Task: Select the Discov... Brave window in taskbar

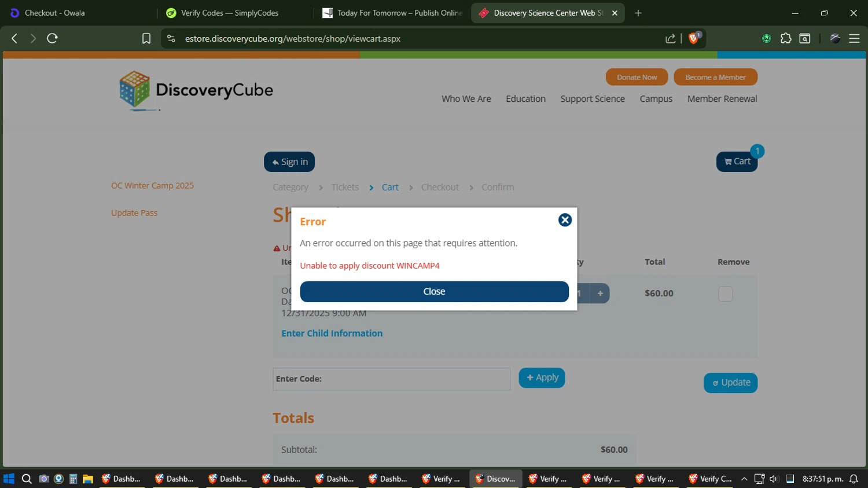Action: [495, 479]
